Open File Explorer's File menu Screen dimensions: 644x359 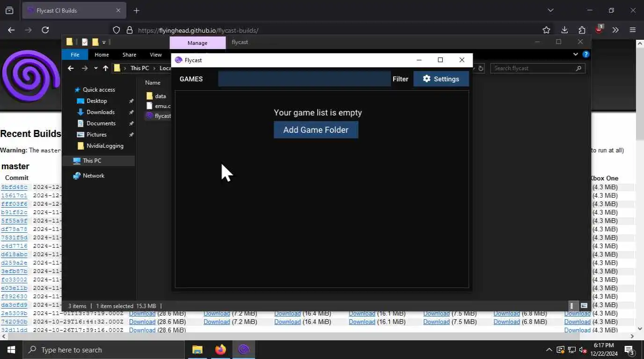click(75, 55)
